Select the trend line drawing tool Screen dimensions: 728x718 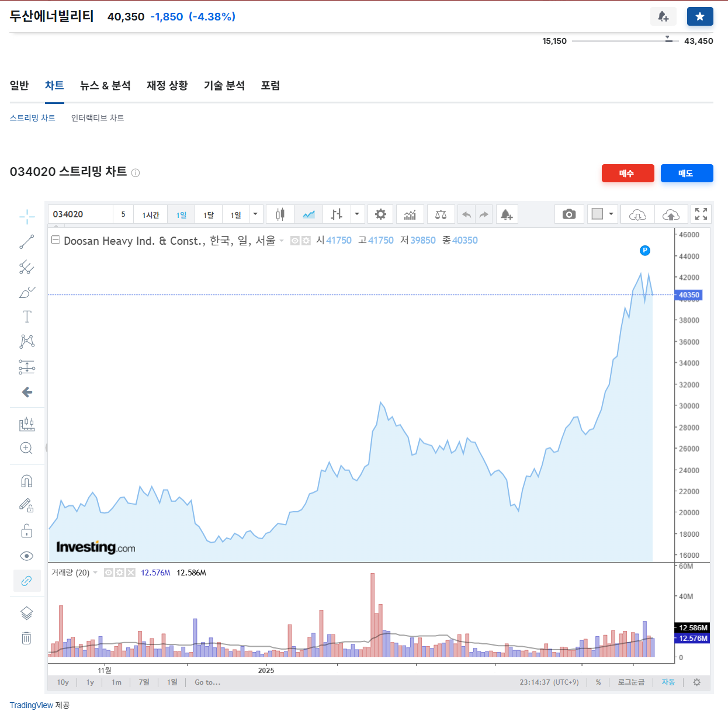[26, 241]
